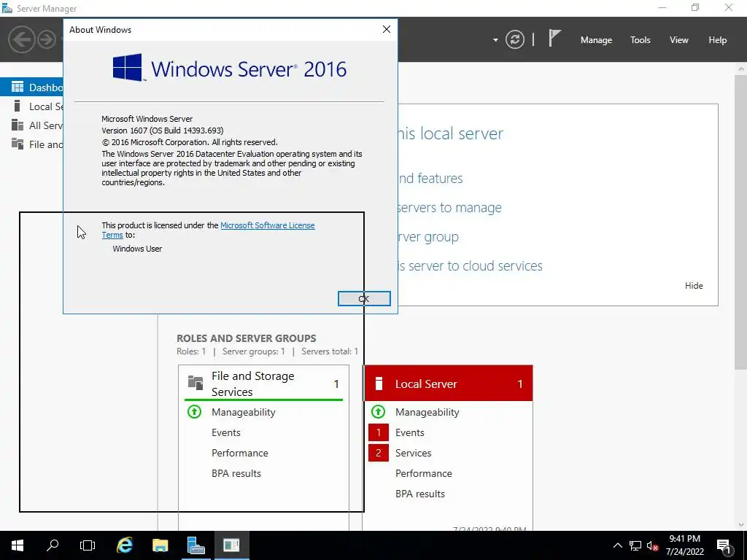747x560 pixels.
Task: Click the Local Server sidebar icon
Action: coord(18,106)
